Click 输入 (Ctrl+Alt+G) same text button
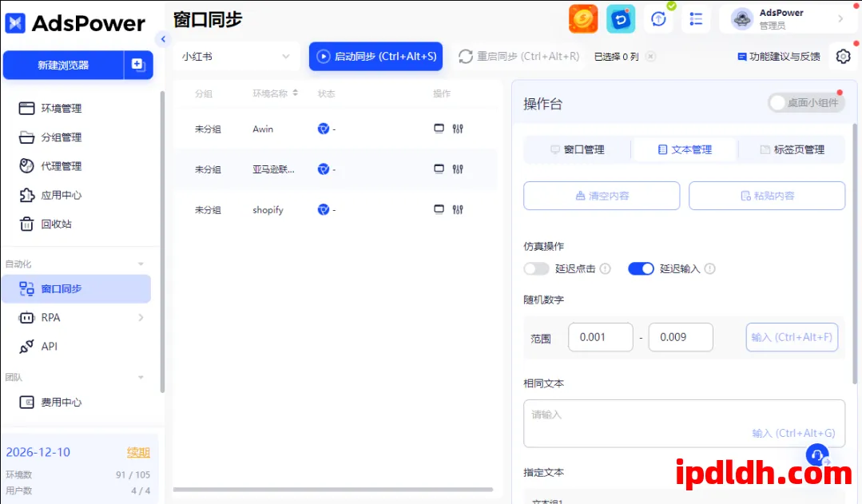This screenshot has height=504, width=862. (793, 433)
